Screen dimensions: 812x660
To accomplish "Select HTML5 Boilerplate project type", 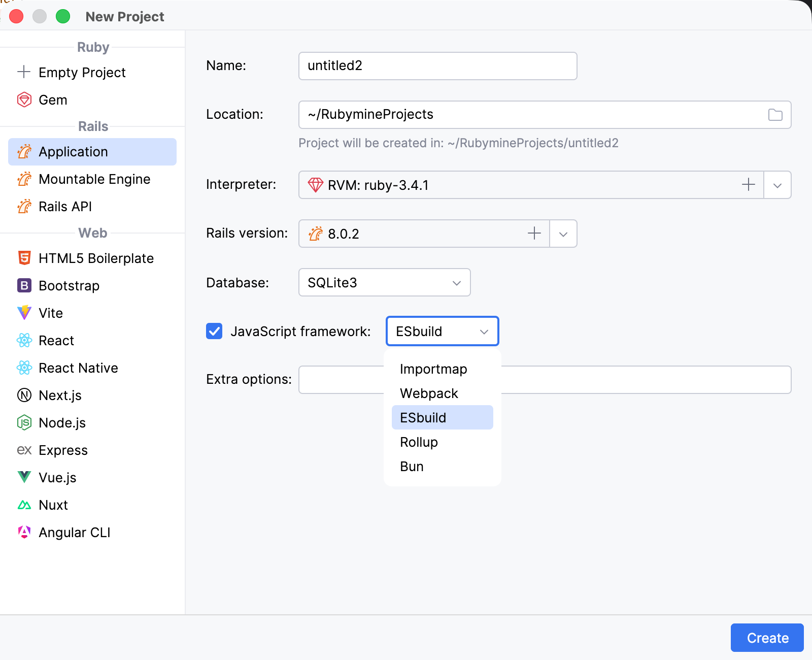I will 92,258.
